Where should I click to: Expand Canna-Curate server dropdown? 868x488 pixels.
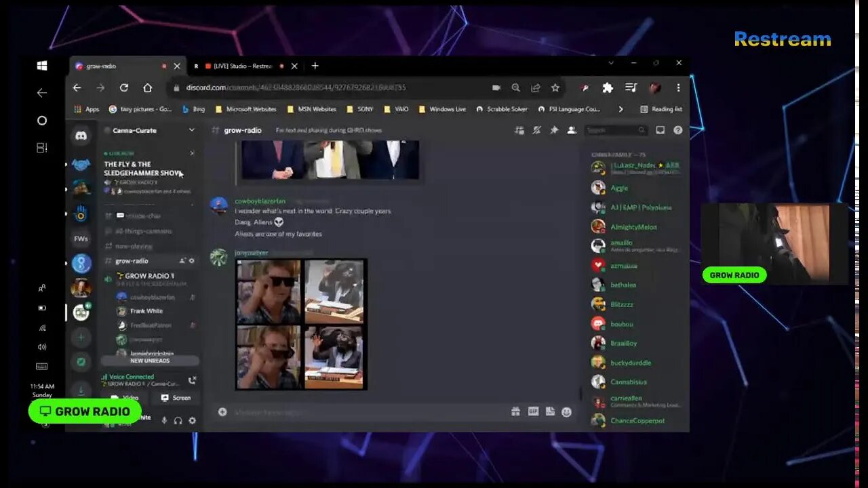click(x=191, y=130)
